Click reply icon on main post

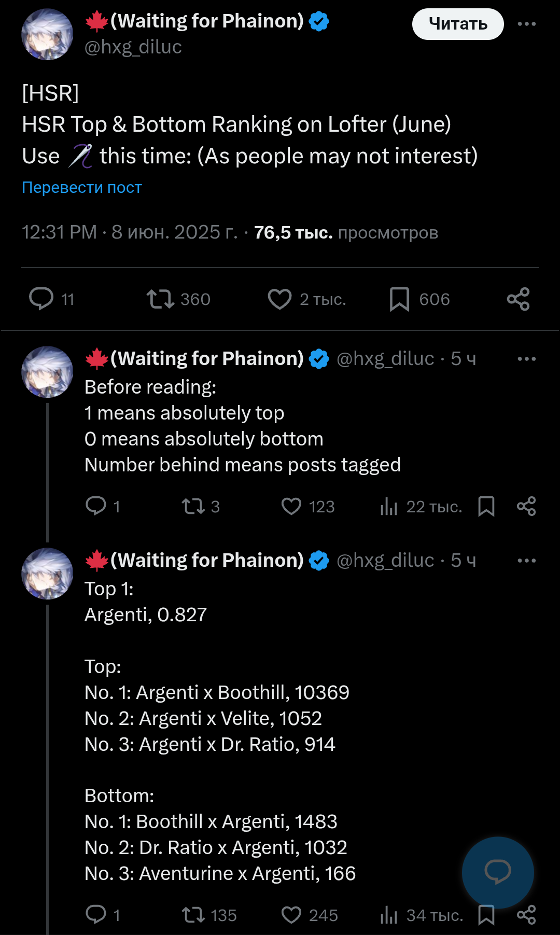[41, 299]
